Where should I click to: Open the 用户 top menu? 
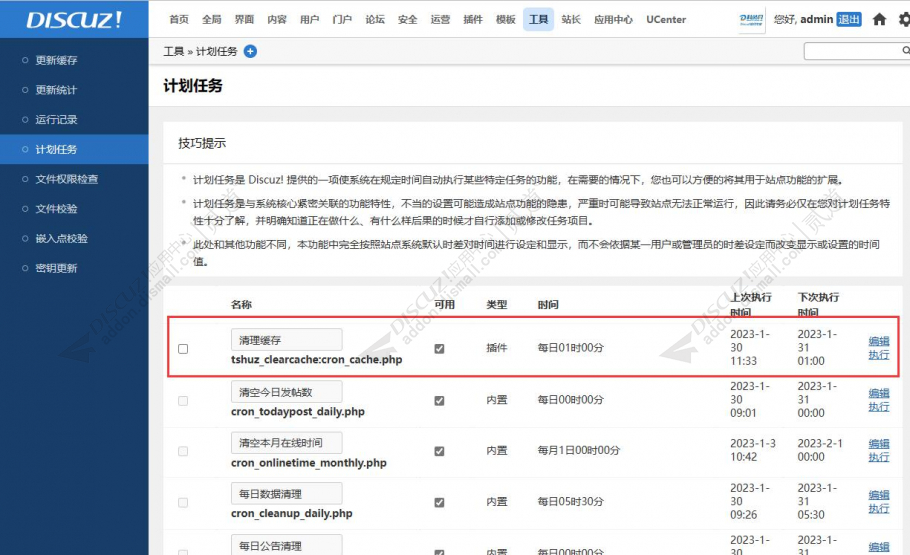click(x=309, y=19)
